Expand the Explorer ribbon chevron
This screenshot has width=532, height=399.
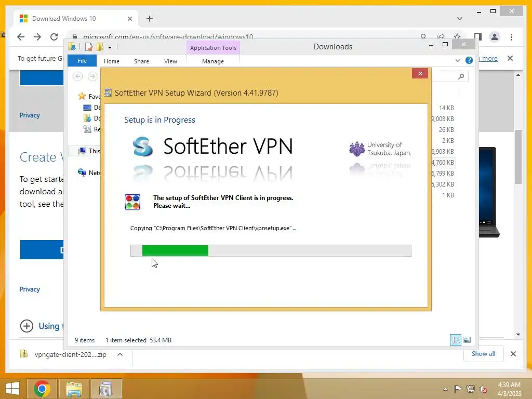[x=457, y=61]
